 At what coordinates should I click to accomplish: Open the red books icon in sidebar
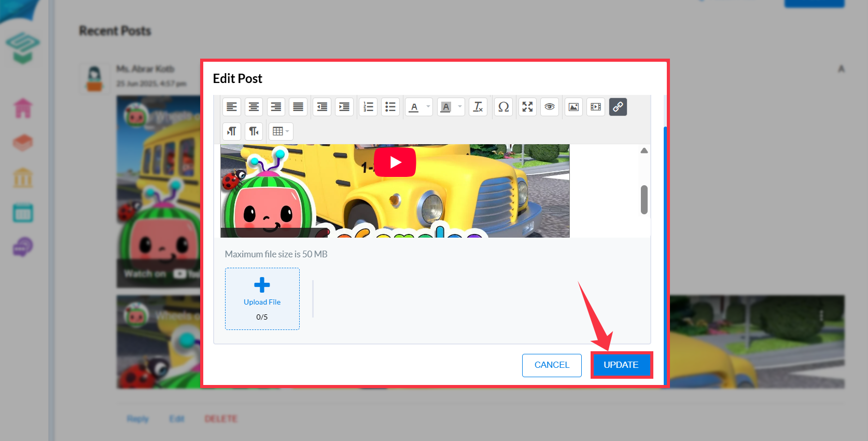point(23,143)
